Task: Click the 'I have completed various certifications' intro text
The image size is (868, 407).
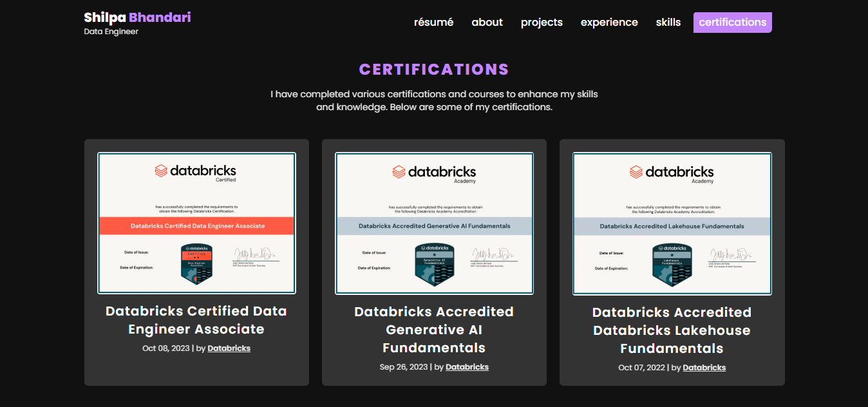Action: (x=434, y=100)
